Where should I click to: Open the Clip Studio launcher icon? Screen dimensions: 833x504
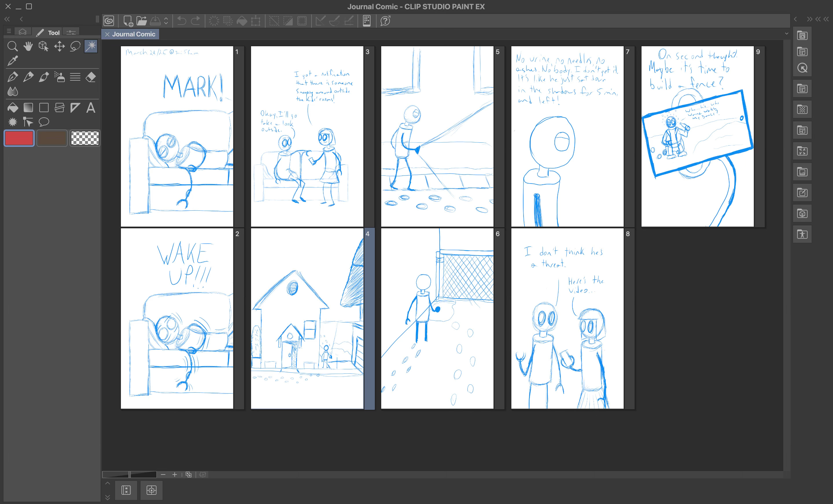pos(109,21)
